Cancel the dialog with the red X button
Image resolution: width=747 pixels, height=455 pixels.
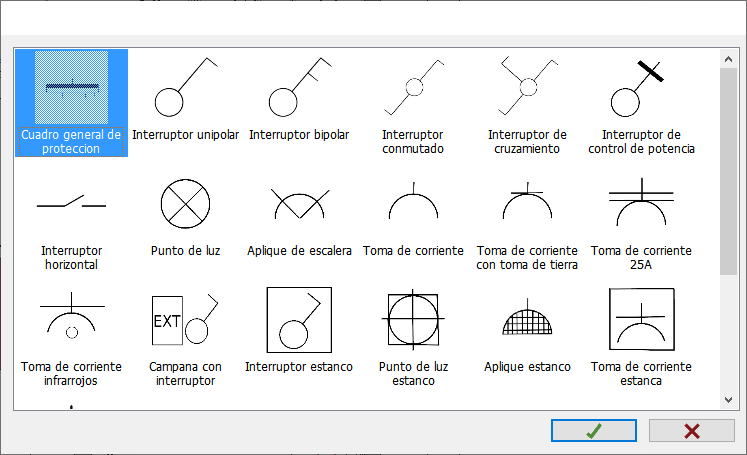[692, 431]
